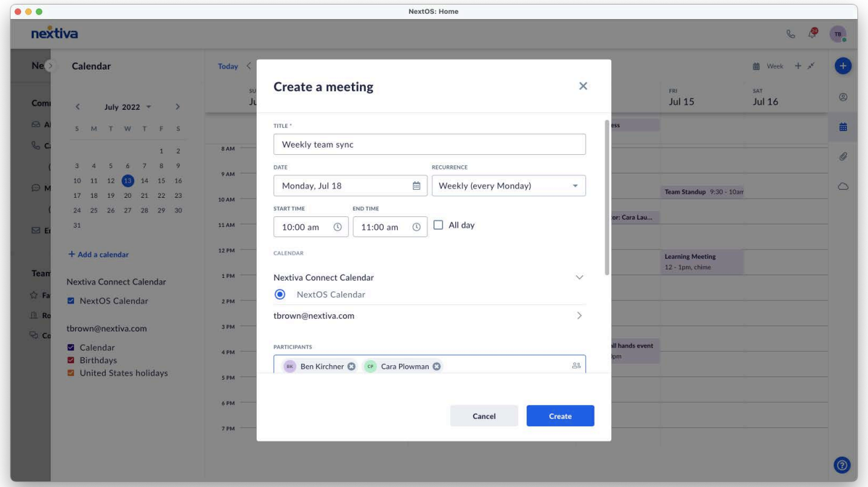The height and width of the screenshot is (487, 868).
Task: Open the attachments paperclip icon
Action: tap(843, 157)
